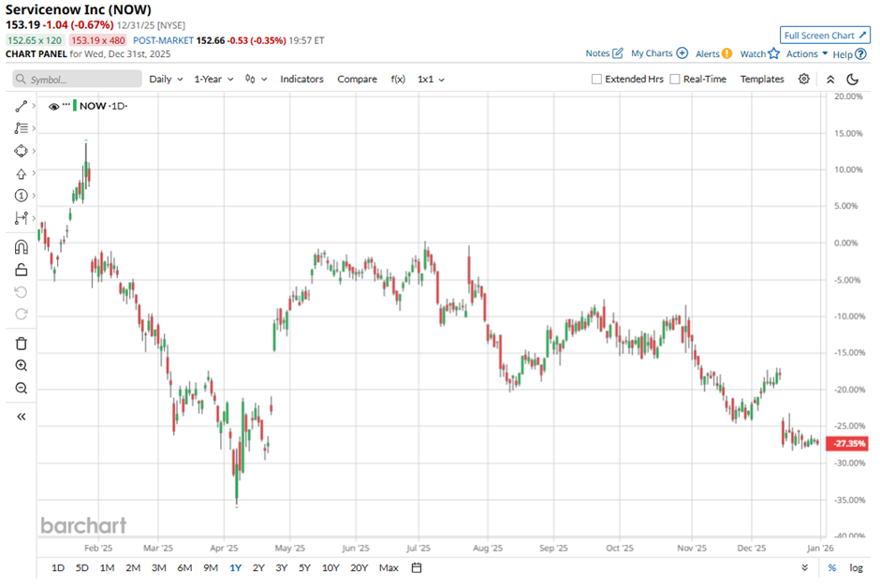Select the 9M time range

[x=211, y=567]
